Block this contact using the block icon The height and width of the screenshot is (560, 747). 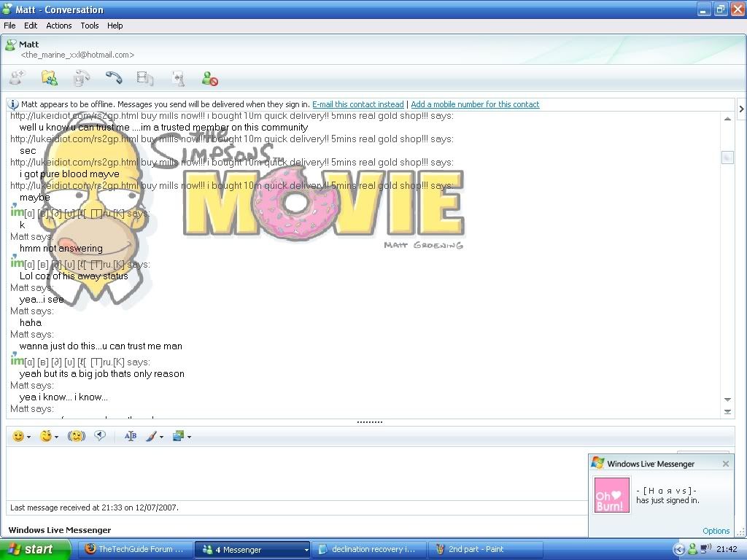(x=210, y=78)
